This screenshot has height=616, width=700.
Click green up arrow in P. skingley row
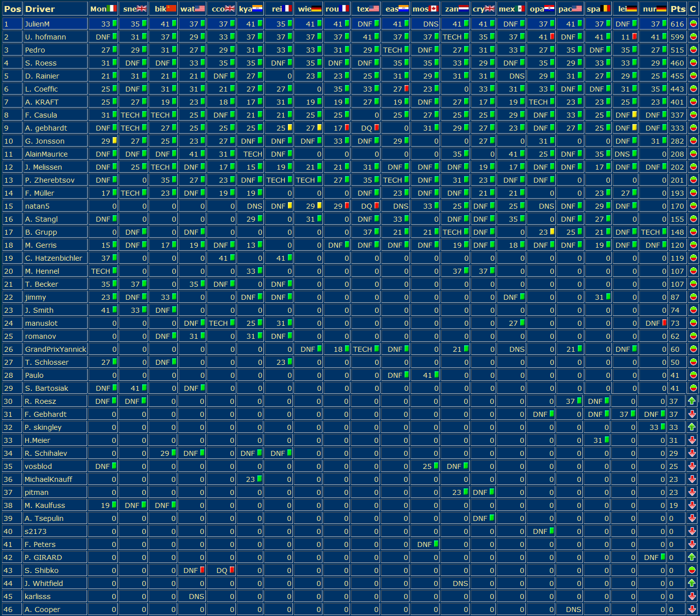692,427
